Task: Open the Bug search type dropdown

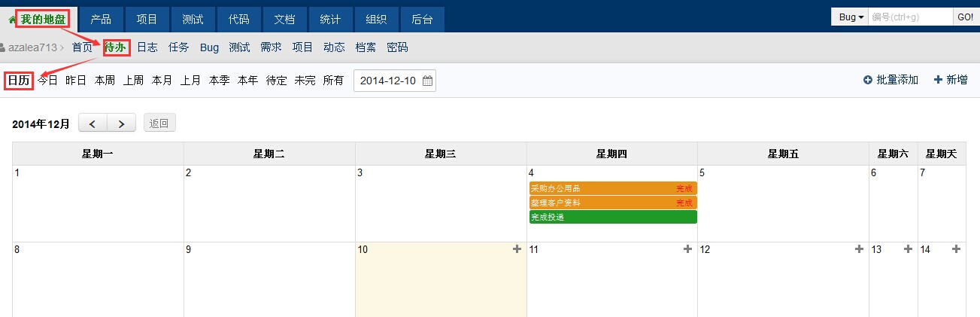Action: 851,17
